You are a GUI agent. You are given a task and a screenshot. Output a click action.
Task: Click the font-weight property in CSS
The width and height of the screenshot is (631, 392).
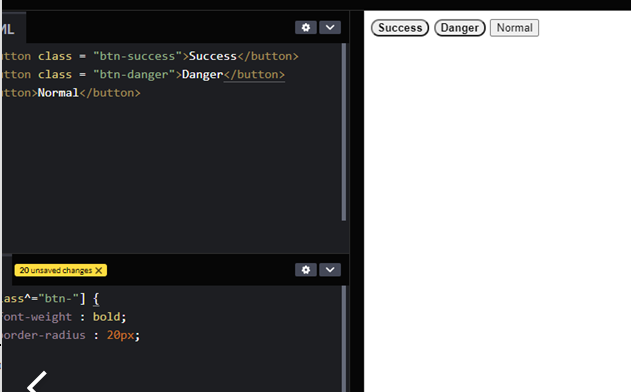coord(36,317)
